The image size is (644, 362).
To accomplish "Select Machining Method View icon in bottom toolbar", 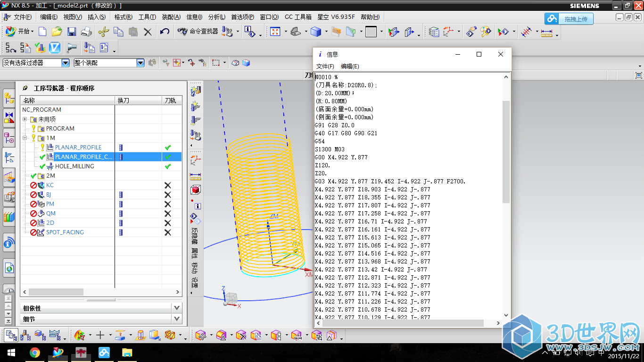I will click(x=54, y=335).
